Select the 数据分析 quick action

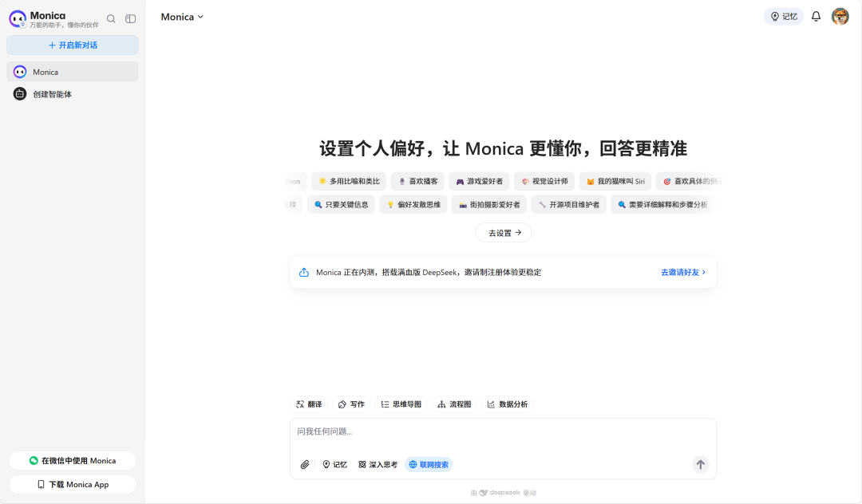(508, 404)
